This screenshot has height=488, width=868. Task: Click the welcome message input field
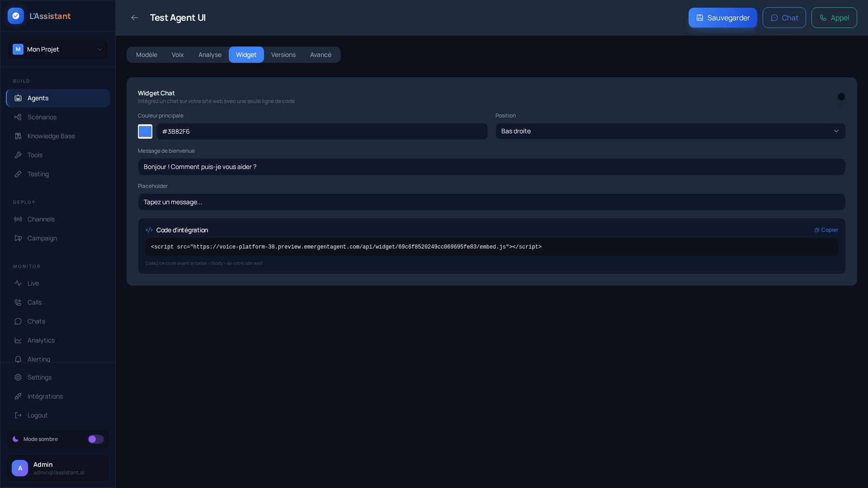(x=491, y=167)
